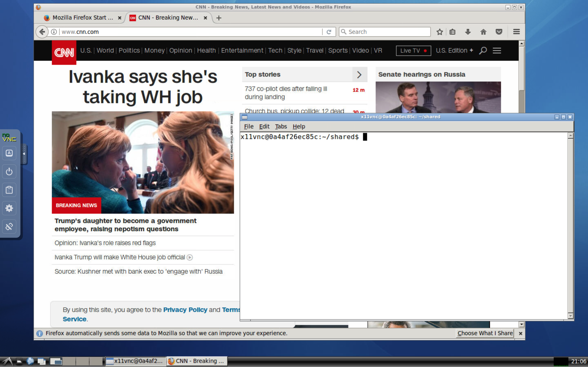The height and width of the screenshot is (367, 588).
Task: Click the Firefox back arrow button
Action: click(42, 32)
